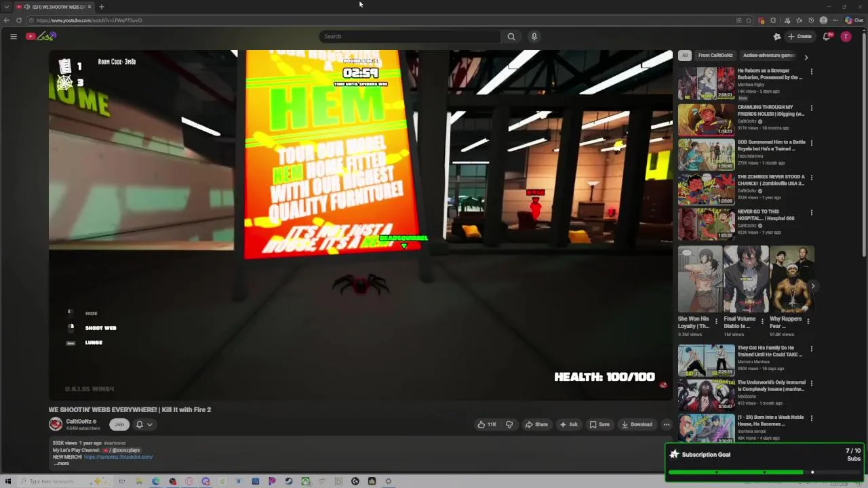Play 'CRAWLING THROUGH MY FRIENDS HOLES' thumbnail
This screenshot has width=868, height=488.
coord(706,119)
